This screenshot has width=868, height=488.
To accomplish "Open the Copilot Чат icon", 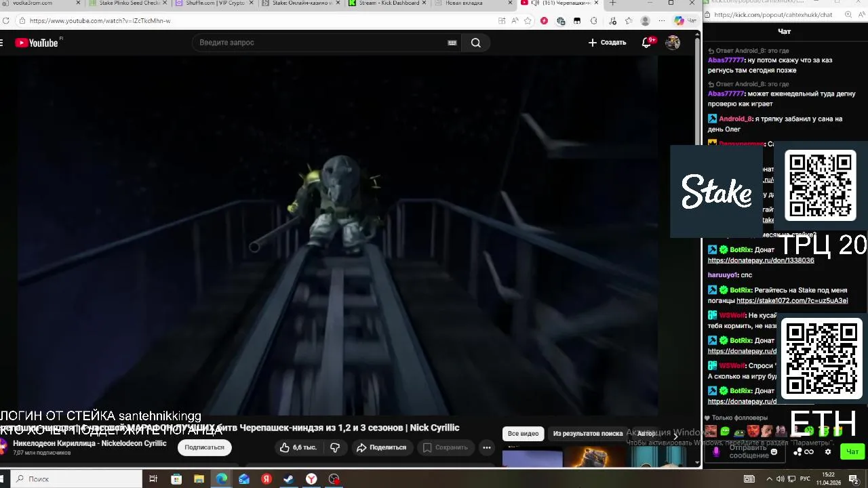I will point(684,21).
